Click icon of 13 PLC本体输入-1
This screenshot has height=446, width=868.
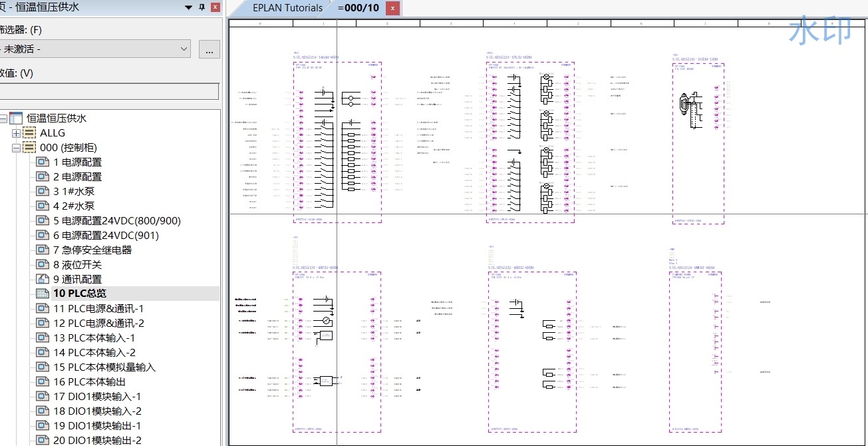43,337
